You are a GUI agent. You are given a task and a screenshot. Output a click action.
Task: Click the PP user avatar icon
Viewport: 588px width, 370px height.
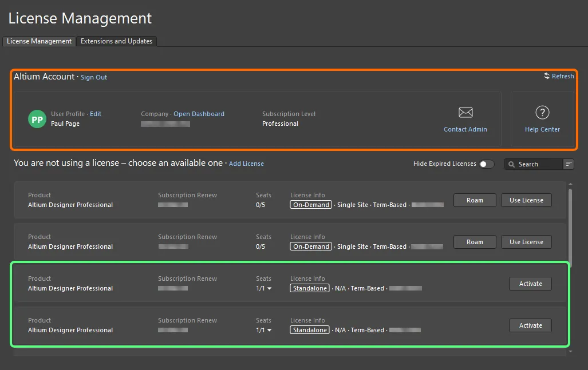(37, 119)
